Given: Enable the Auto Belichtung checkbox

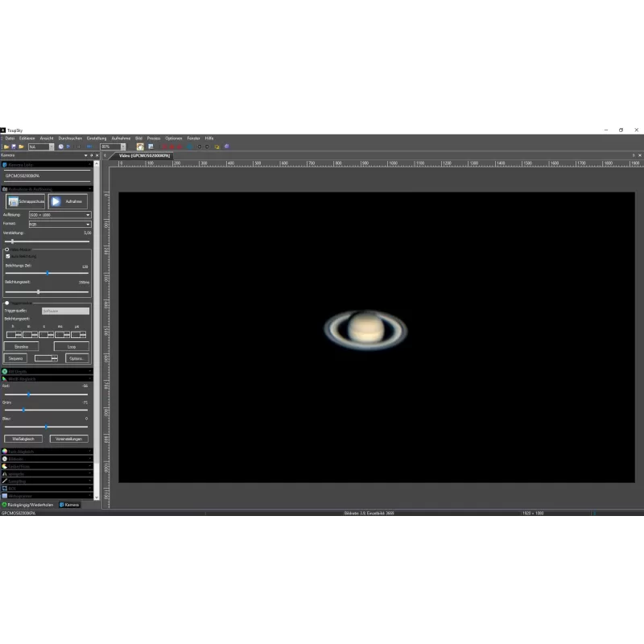Looking at the screenshot, I should 8,255.
